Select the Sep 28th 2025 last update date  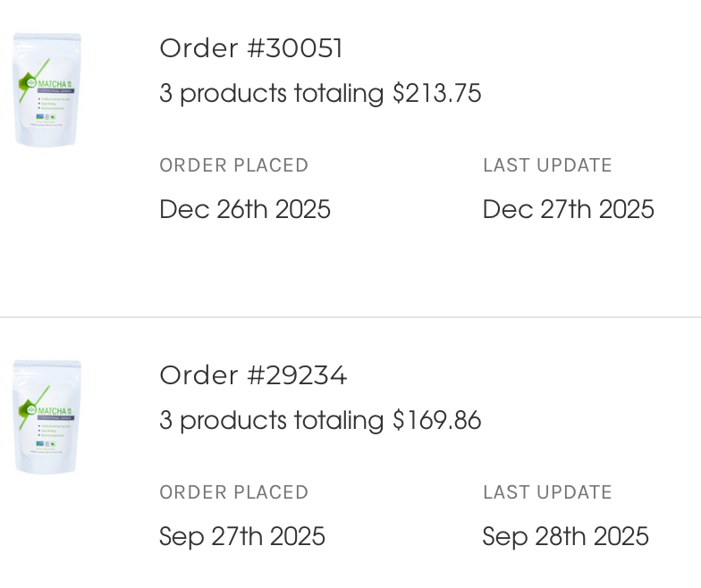(566, 537)
